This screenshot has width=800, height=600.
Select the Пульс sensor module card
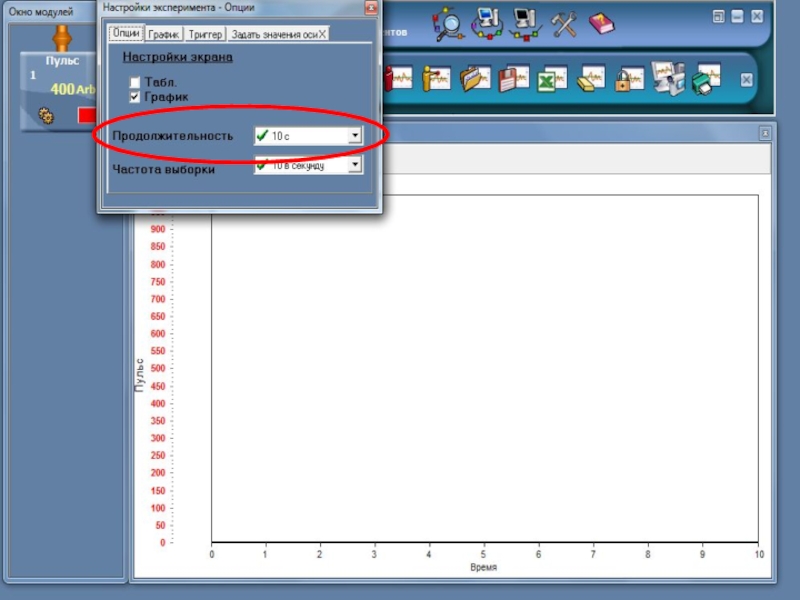[59, 91]
